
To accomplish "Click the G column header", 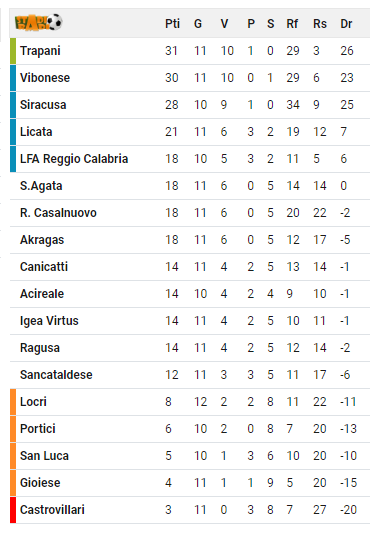I will (198, 24).
